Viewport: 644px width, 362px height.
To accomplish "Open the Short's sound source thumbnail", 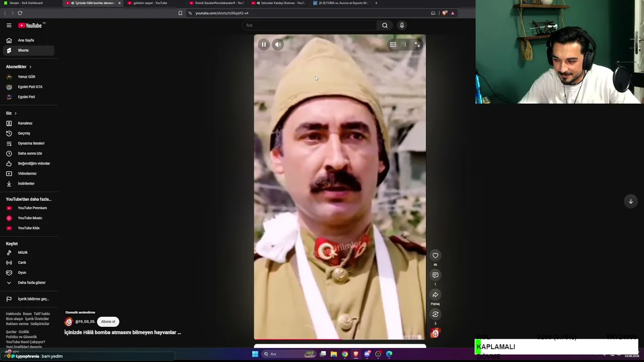I will tap(435, 333).
